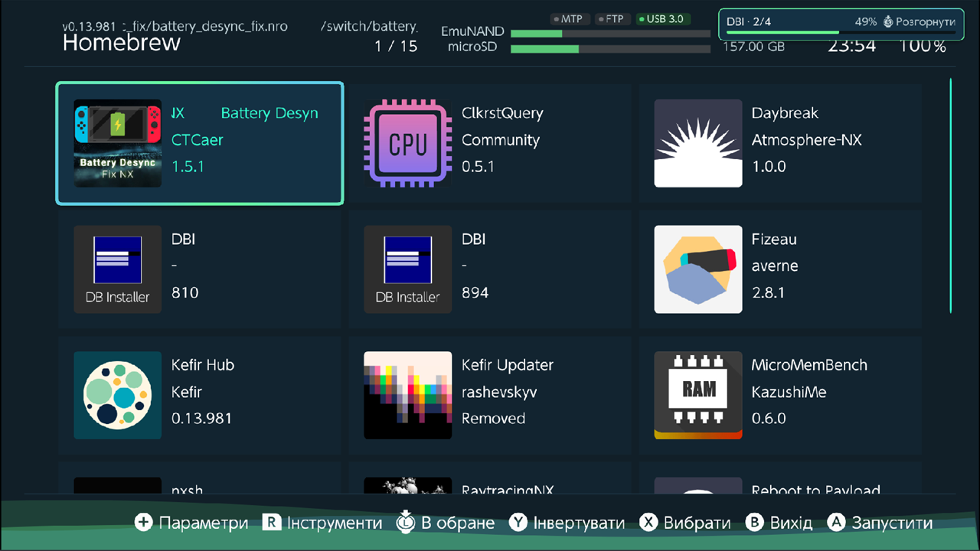Open the Fizeau app icon

698,269
